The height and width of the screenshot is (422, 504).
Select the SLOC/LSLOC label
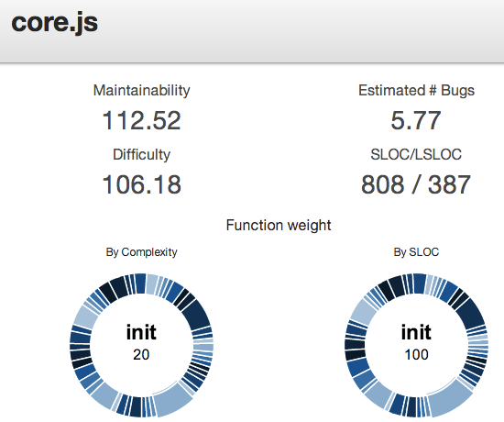pyautogui.click(x=416, y=154)
